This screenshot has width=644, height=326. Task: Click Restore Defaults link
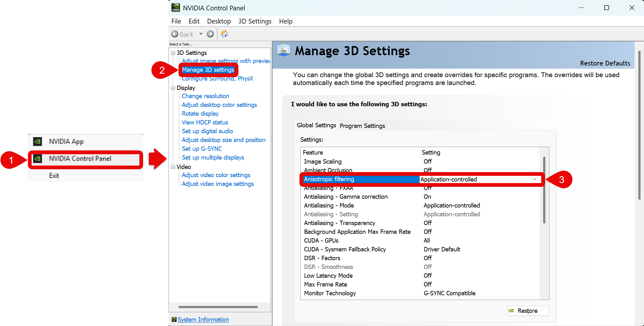tap(605, 63)
